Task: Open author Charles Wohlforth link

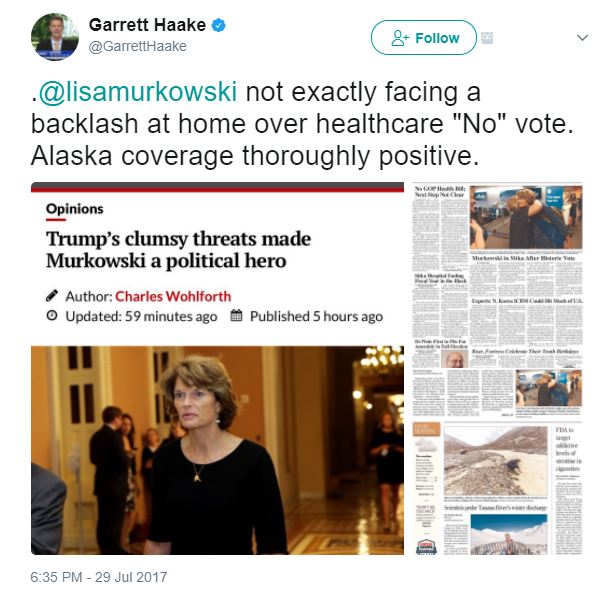Action: [173, 296]
